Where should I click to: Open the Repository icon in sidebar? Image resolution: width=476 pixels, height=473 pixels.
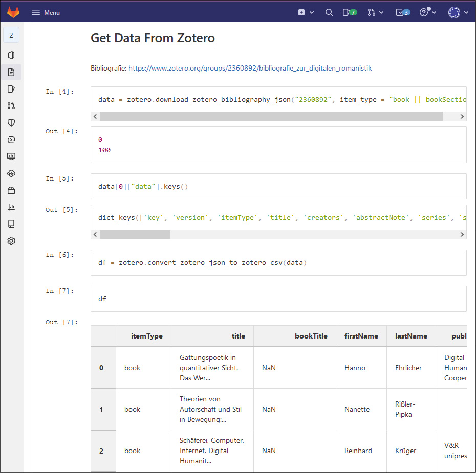pyautogui.click(x=11, y=72)
